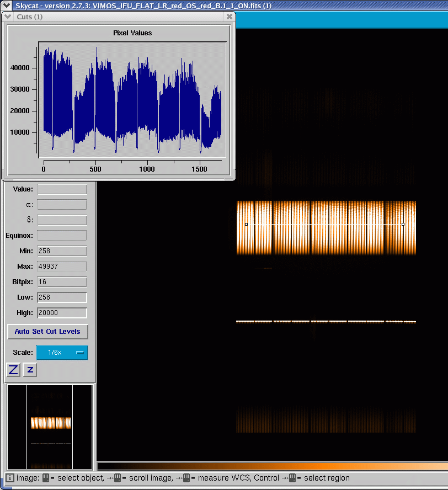Click the left endpoint of cut line

[246, 225]
